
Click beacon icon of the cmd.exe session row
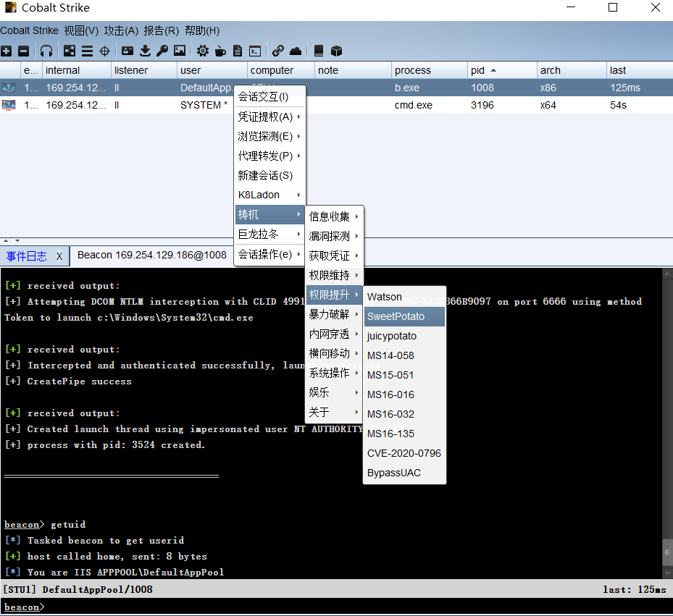click(9, 105)
